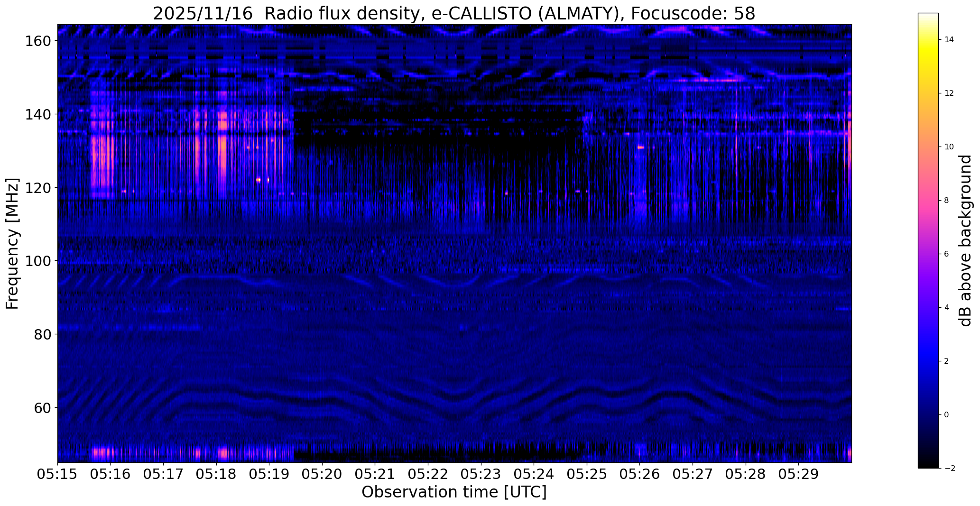Click the 140 frequency tick label
The width and height of the screenshot is (980, 506).
(38, 114)
